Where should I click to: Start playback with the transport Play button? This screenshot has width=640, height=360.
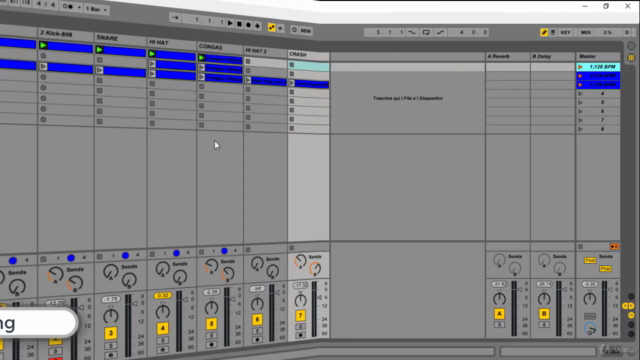[230, 24]
